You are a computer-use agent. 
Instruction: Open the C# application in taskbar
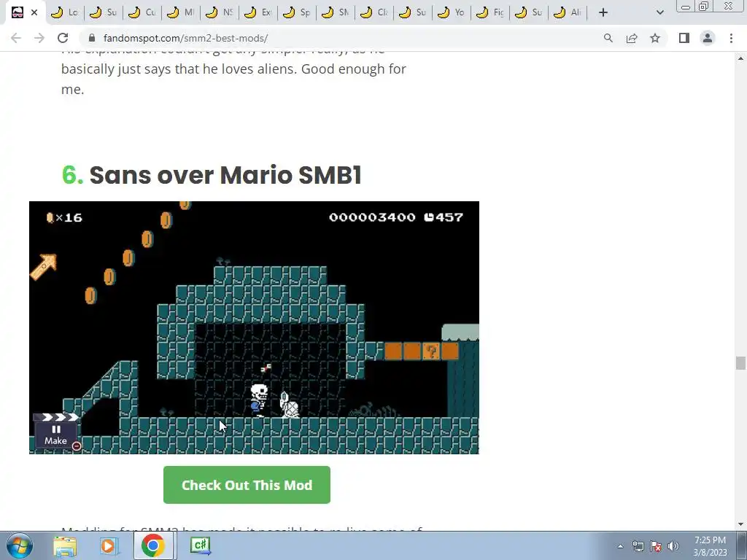click(x=200, y=545)
